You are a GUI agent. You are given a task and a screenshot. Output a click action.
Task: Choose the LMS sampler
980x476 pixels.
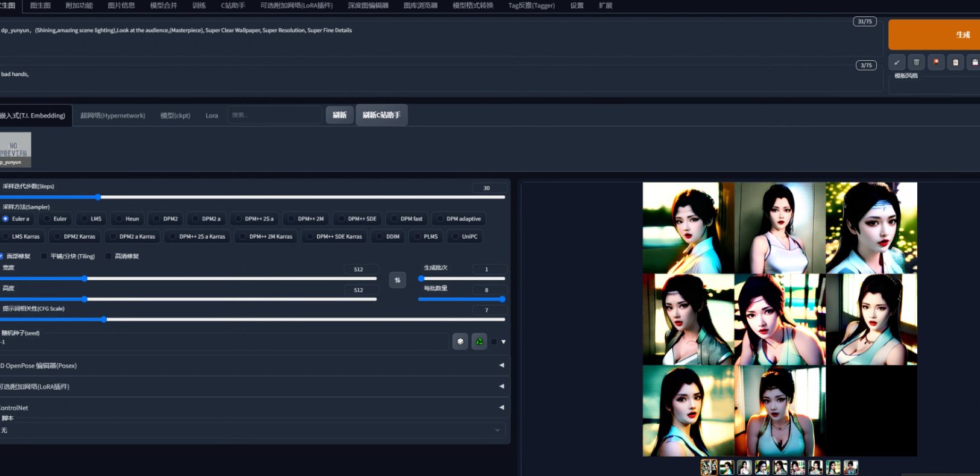click(x=91, y=219)
